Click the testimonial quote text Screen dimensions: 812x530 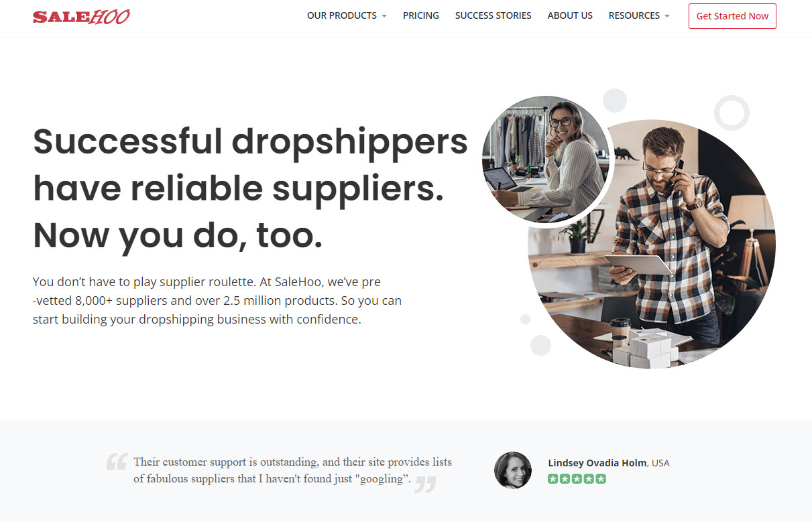(292, 470)
